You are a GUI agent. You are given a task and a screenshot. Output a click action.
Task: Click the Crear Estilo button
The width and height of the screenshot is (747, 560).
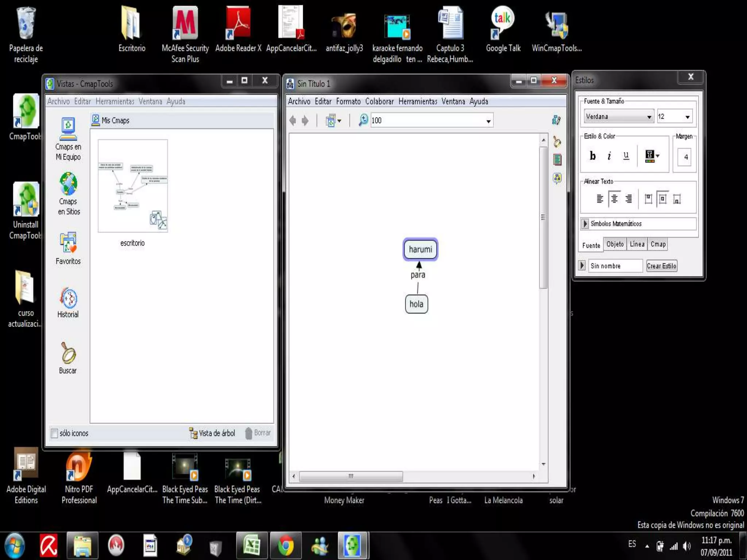click(661, 266)
